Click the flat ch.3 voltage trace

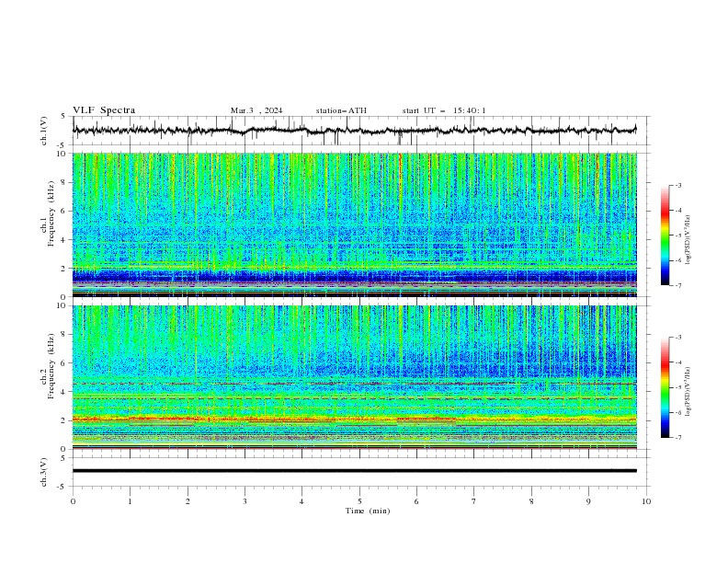pos(355,471)
